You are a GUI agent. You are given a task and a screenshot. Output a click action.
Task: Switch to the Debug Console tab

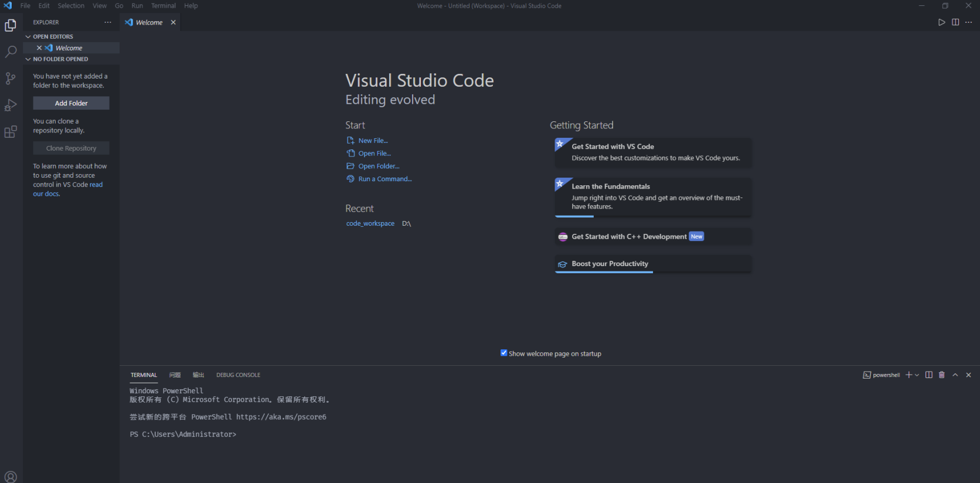[x=238, y=375]
